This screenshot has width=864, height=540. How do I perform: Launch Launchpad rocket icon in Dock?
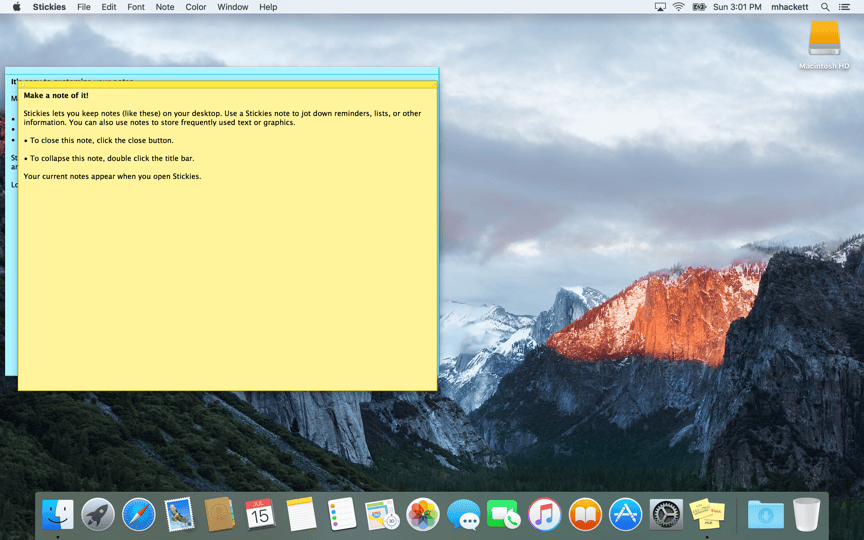[x=98, y=514]
